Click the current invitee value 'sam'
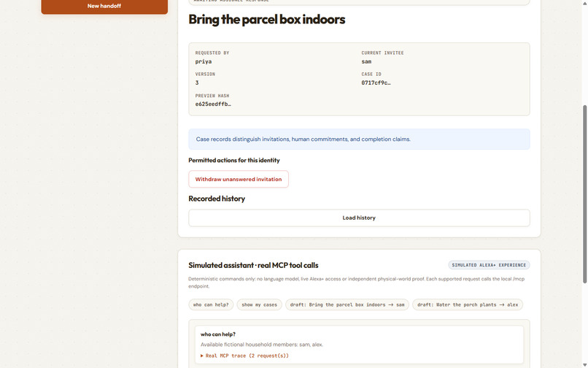 (x=366, y=61)
